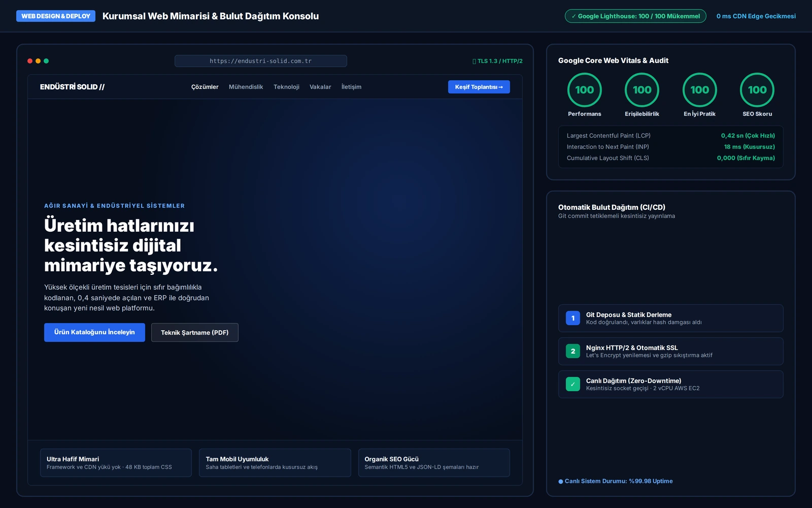Click the SEO Skoru 100 score ring

click(x=757, y=90)
